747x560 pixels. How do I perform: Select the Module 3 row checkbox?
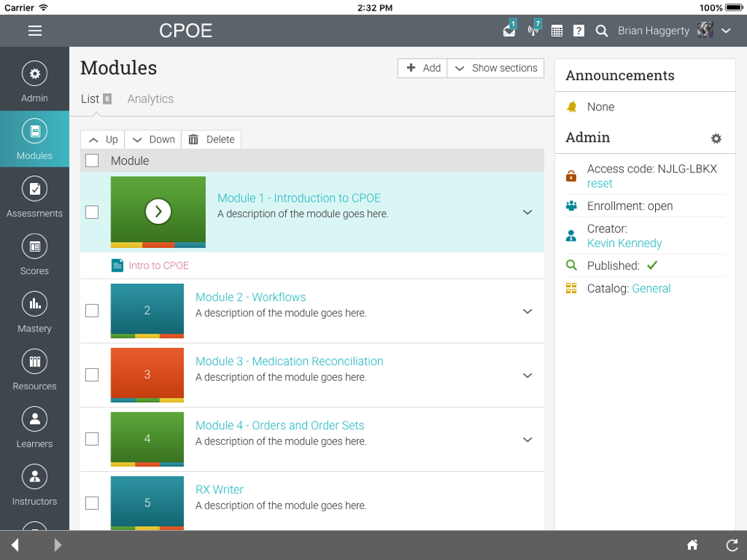(92, 375)
